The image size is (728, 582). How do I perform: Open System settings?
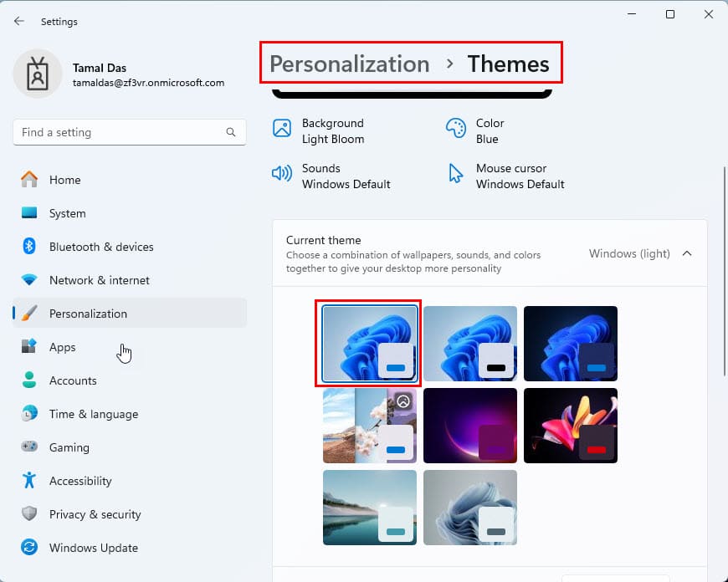tap(130, 213)
